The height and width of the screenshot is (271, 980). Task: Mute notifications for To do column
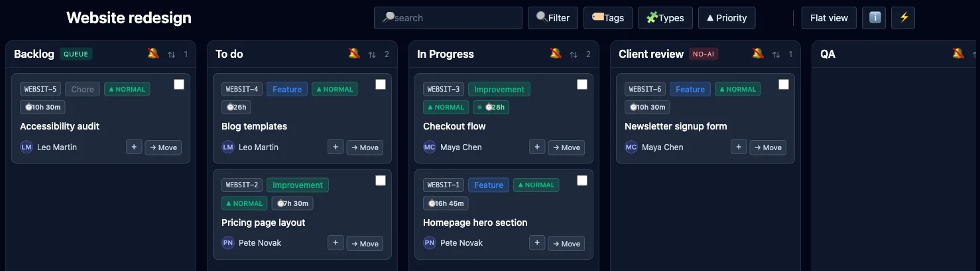click(354, 54)
